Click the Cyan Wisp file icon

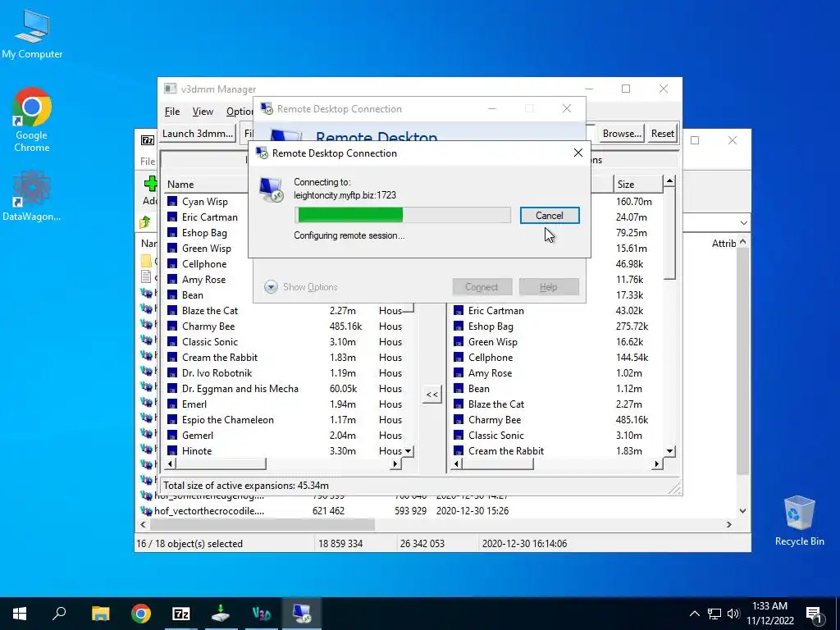coord(172,202)
